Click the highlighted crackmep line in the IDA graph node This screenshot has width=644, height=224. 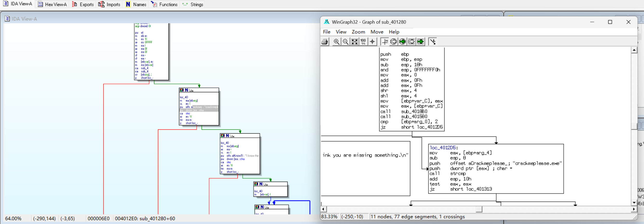(199, 107)
